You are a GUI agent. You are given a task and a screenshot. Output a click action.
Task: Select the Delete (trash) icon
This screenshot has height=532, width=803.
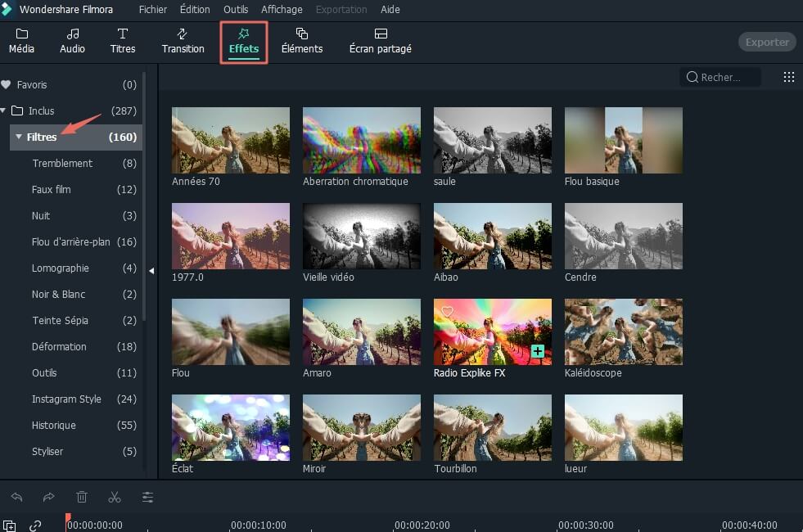coord(81,496)
